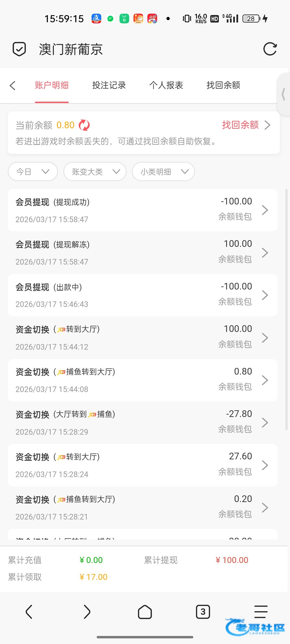The image size is (290, 644).
Task: Refresh current balance with red circular icon
Action: pos(84,125)
